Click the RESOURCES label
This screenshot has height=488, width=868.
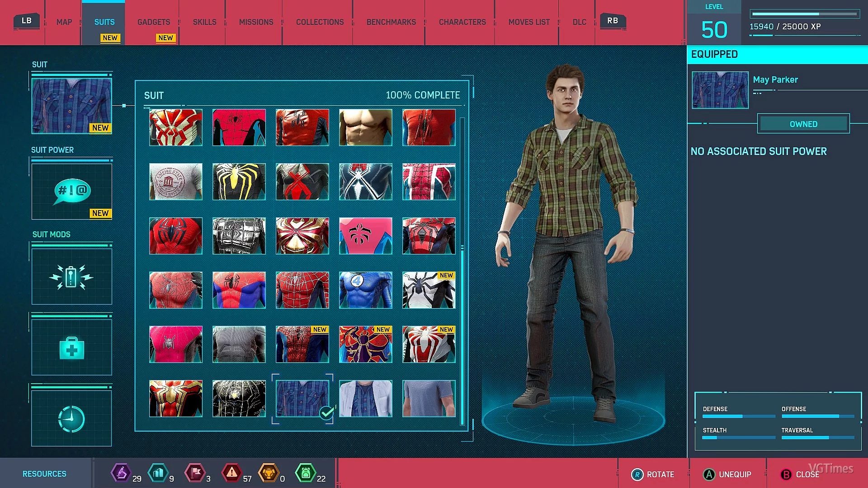point(44,474)
